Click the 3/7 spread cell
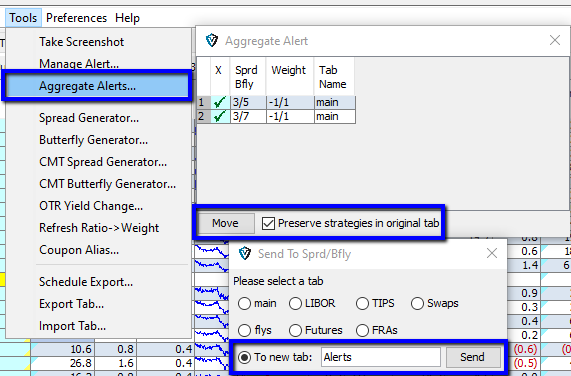Image resolution: width=571 pixels, height=376 pixels. click(x=248, y=116)
